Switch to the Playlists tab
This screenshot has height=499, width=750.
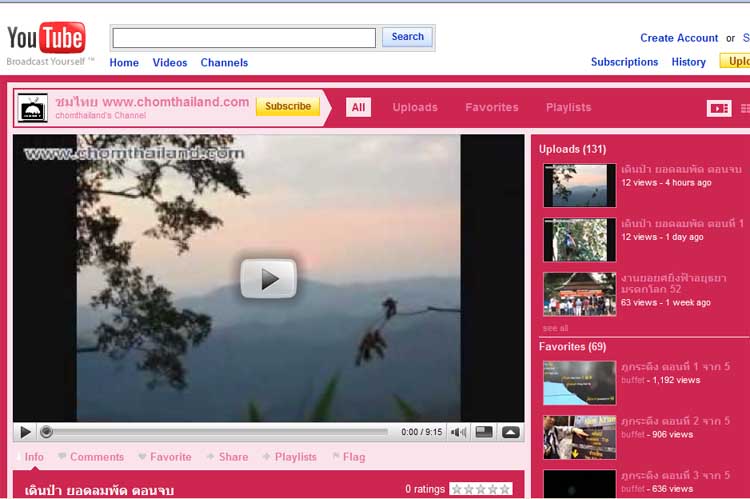point(568,108)
